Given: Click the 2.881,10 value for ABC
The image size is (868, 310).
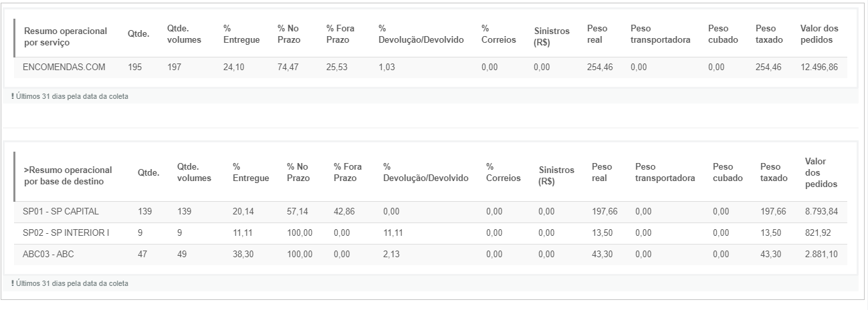Looking at the screenshot, I should tap(823, 255).
